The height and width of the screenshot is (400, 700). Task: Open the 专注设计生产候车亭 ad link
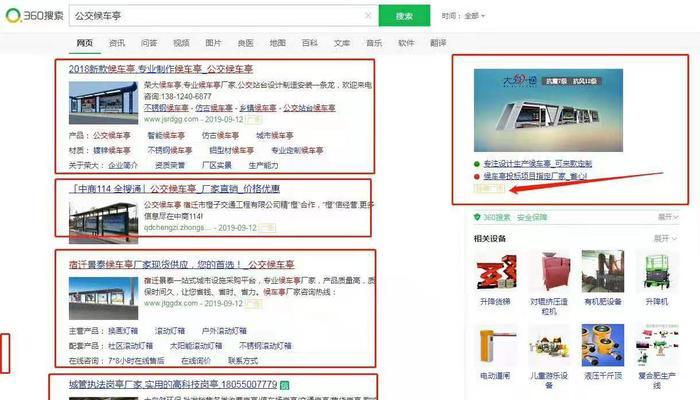tap(538, 164)
